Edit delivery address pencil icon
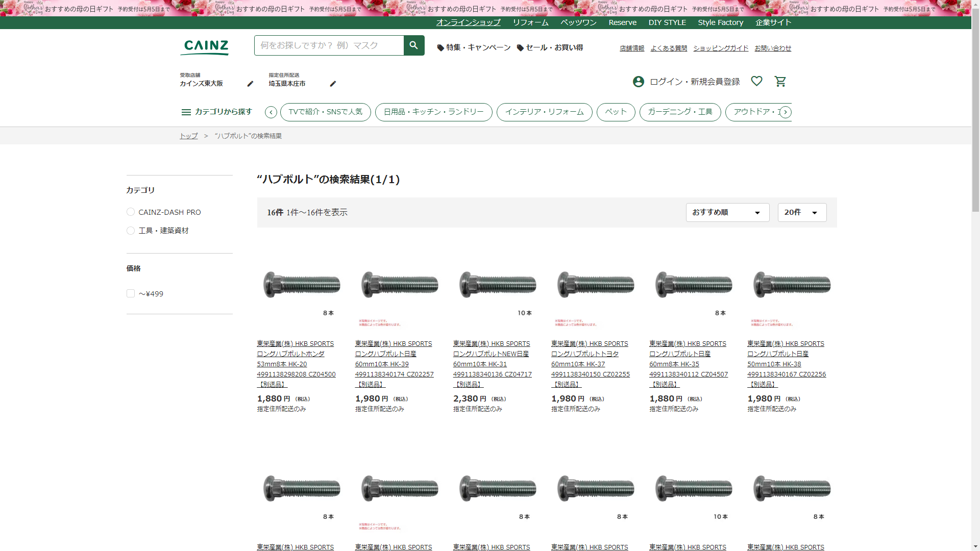Viewport: 980px width, 551px height. click(333, 84)
